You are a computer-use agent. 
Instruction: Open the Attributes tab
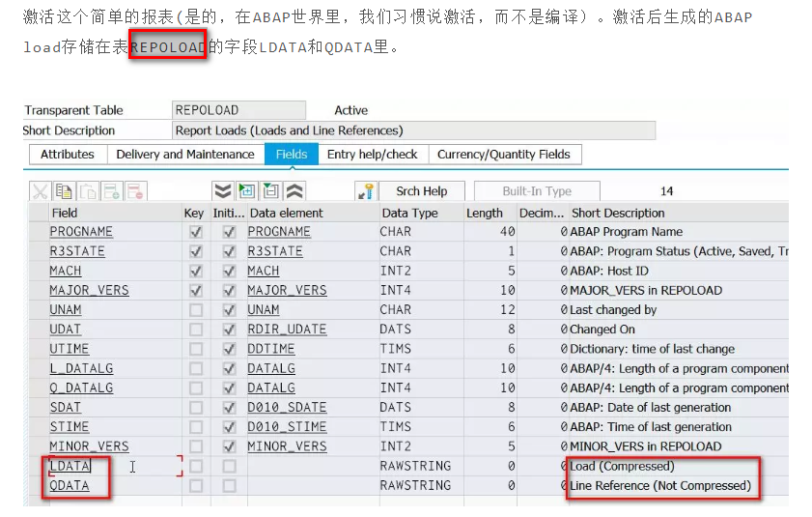[68, 155]
